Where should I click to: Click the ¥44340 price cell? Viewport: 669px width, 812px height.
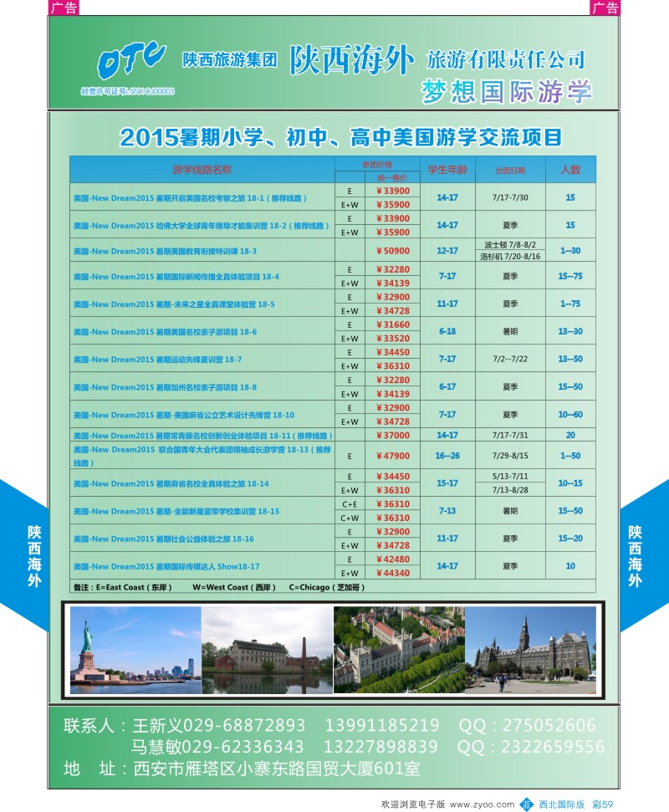(x=392, y=573)
